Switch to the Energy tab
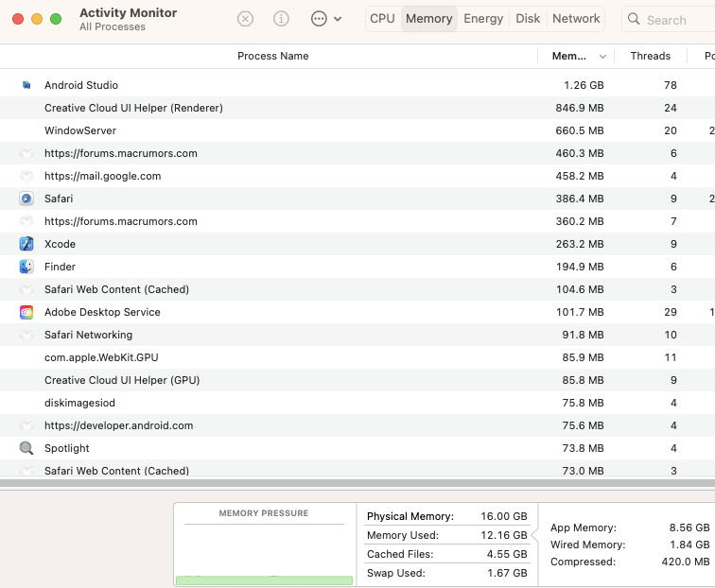 [x=483, y=19]
